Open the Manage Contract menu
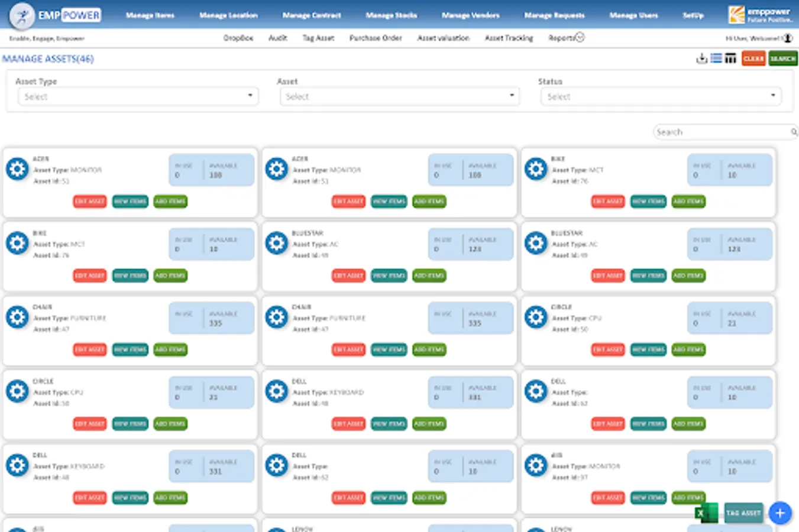799x532 pixels. pyautogui.click(x=311, y=15)
